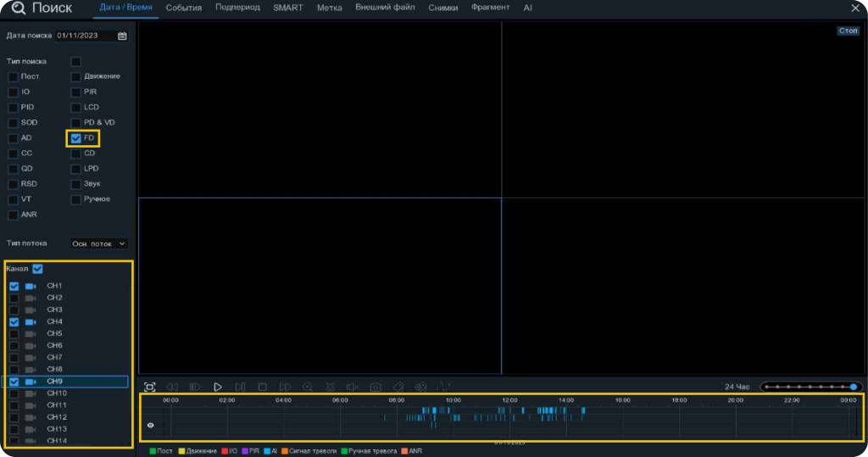Uncheck the FD search type checkbox
The height and width of the screenshot is (457, 868).
tap(75, 138)
